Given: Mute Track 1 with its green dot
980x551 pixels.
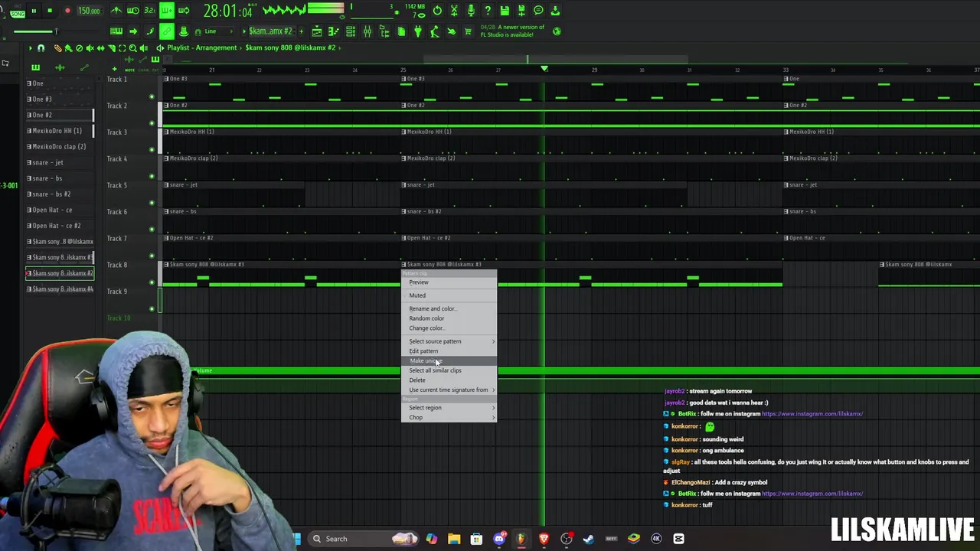Looking at the screenshot, I should pyautogui.click(x=152, y=96).
